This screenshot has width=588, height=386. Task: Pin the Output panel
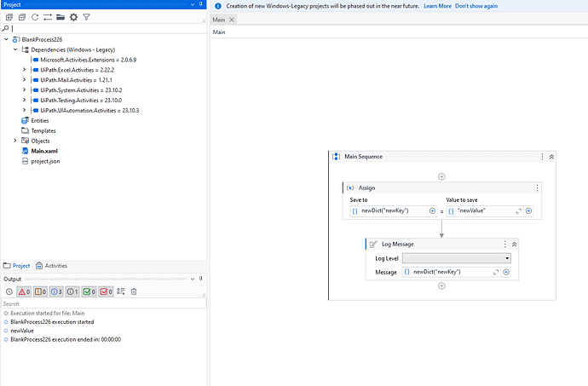[x=201, y=279]
